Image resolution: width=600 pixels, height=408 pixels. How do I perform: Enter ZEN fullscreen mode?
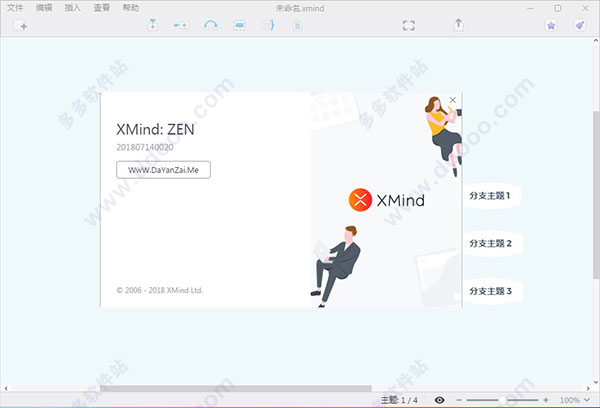[x=409, y=26]
